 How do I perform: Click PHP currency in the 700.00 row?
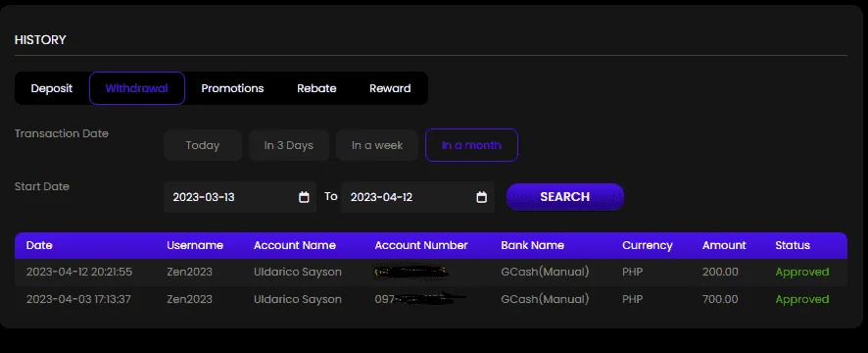(632, 299)
